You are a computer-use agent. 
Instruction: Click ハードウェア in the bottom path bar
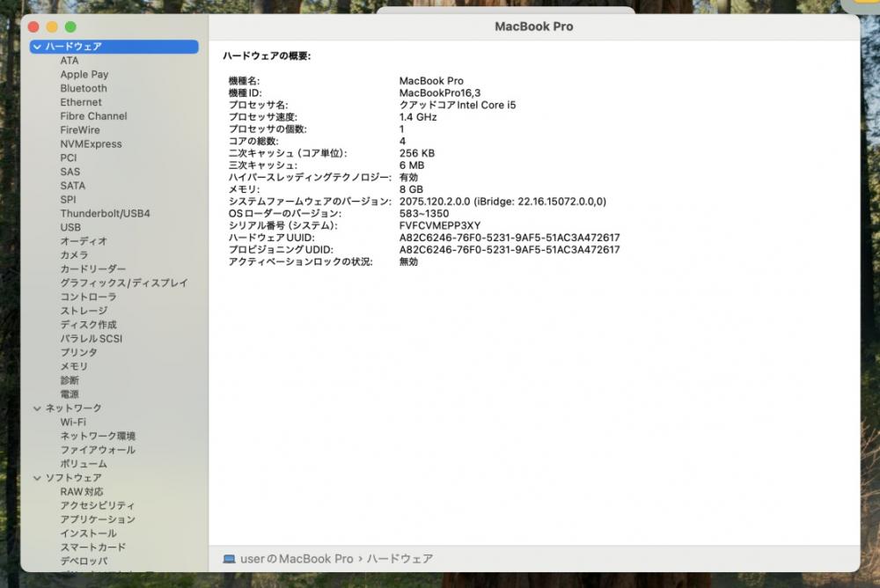point(400,559)
